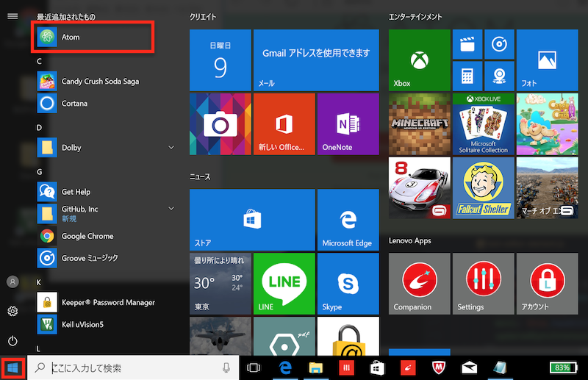Viewport: 588px width, 380px height.
Task: Open the Lenovo Companion tile
Action: [418, 282]
